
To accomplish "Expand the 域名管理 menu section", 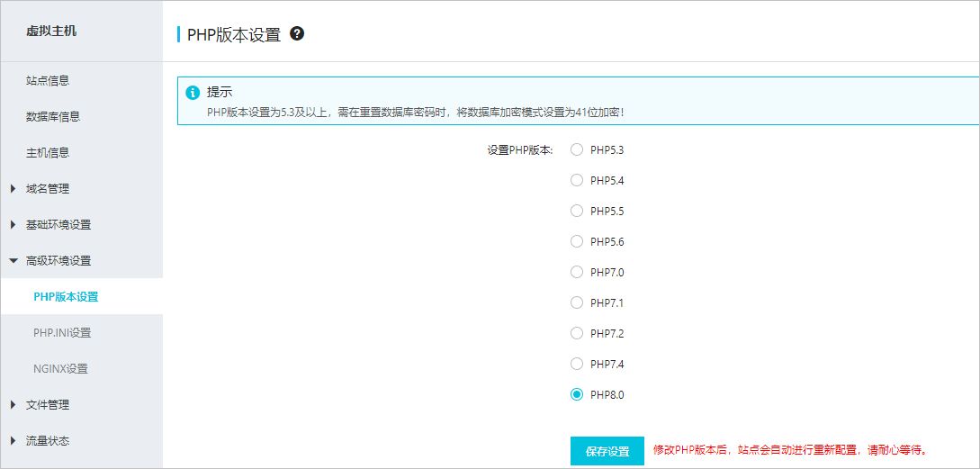I will [x=47, y=189].
